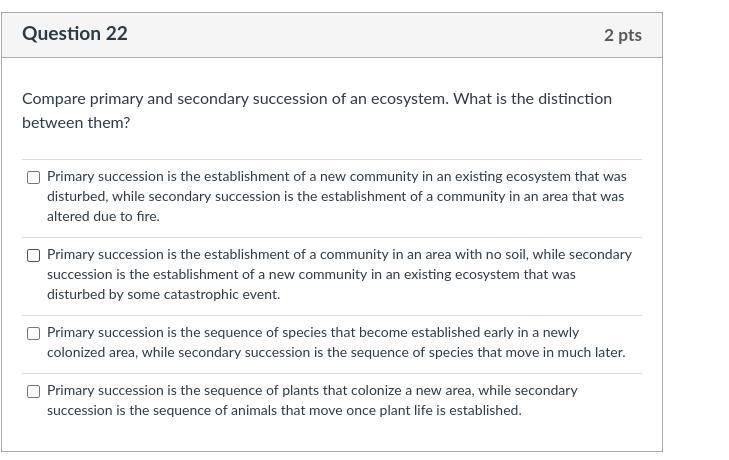Click the answer text about animals after plant life
Viewport: 729px width, 460px height.
[x=311, y=400]
